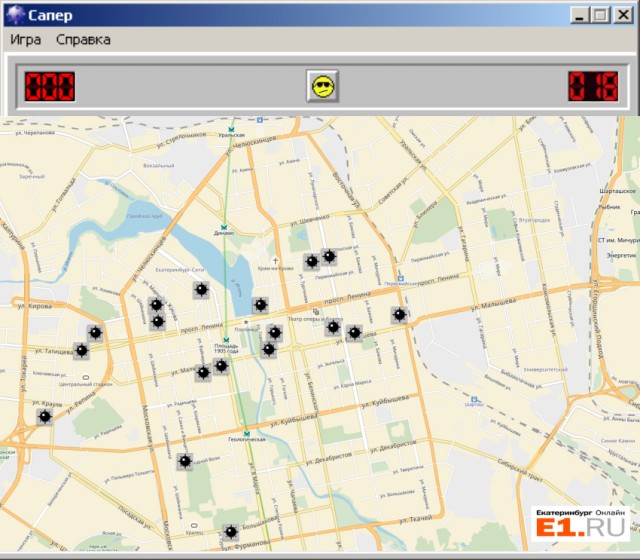
Task: Click the right red timer display
Action: tap(592, 86)
